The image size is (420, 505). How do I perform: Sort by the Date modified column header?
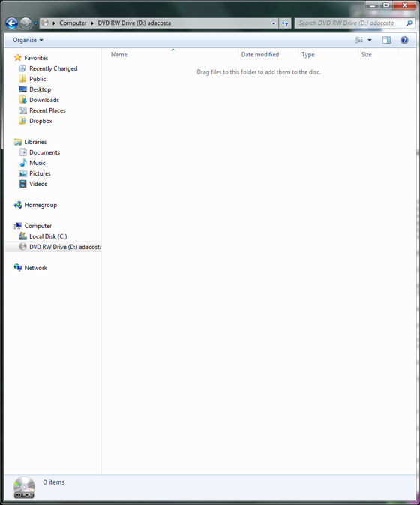point(260,55)
